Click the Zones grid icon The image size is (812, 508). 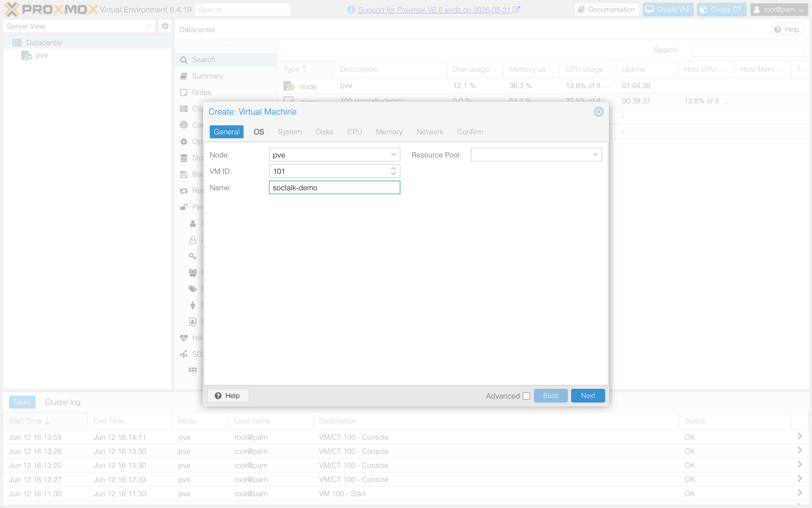coord(193,370)
